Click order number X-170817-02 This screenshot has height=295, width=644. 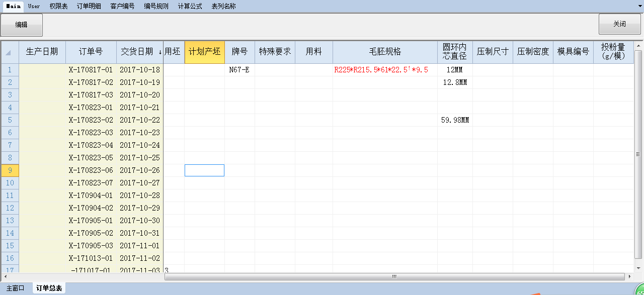click(x=91, y=82)
